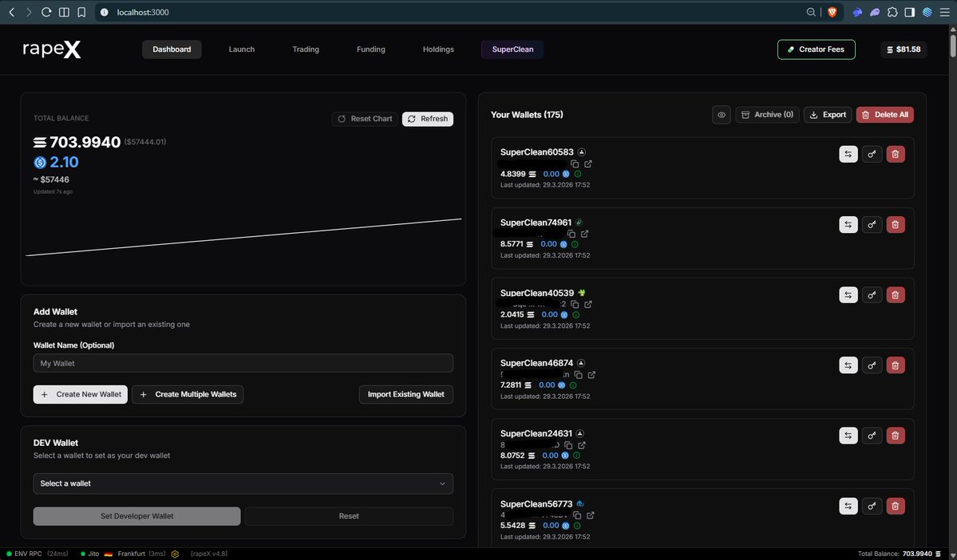The width and height of the screenshot is (957, 560).
Task: Toggle wallet visibility eye icon
Action: 722,115
